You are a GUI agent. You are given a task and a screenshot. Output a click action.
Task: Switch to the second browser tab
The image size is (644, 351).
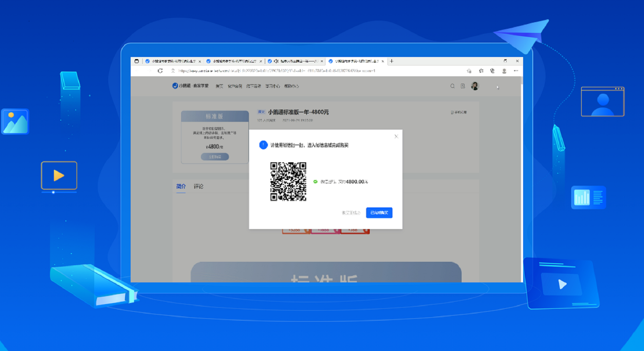pos(234,61)
